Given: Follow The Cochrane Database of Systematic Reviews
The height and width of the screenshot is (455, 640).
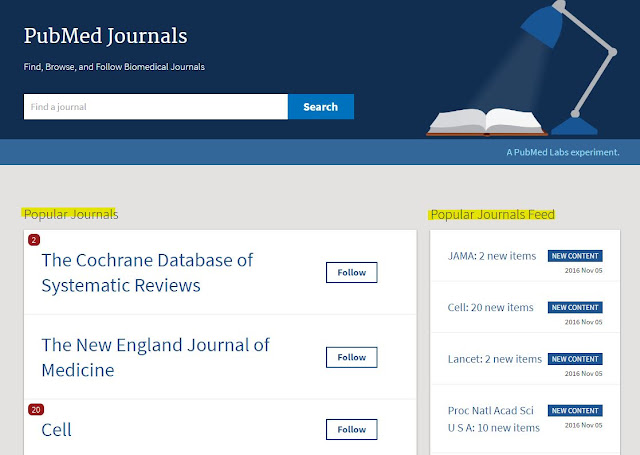Looking at the screenshot, I should [x=351, y=273].
